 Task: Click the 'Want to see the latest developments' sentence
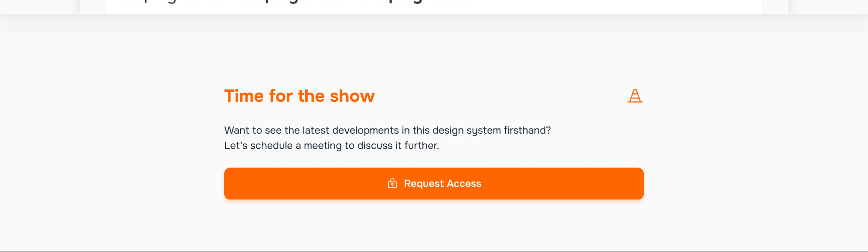(x=388, y=130)
